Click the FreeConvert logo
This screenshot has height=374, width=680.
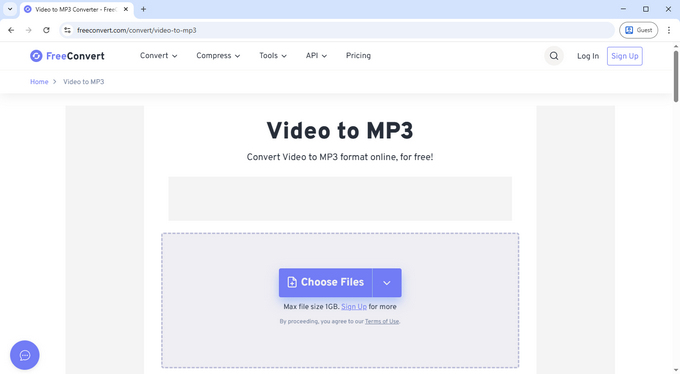pos(67,56)
